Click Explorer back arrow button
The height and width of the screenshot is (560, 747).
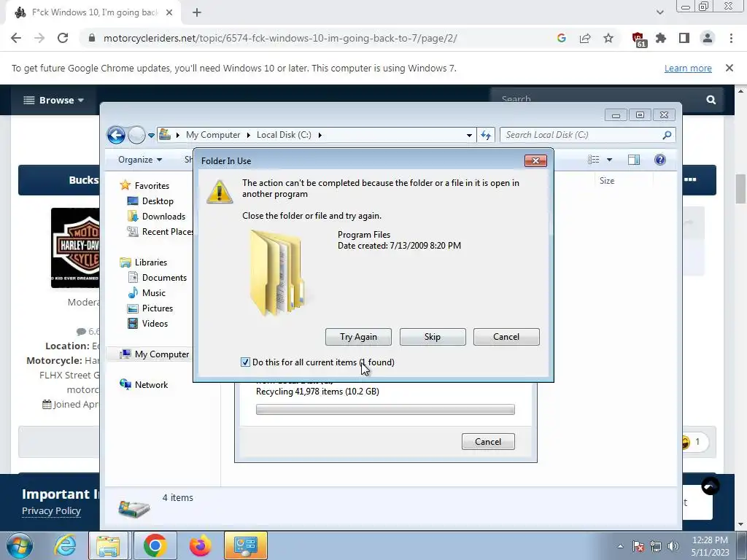pyautogui.click(x=116, y=135)
